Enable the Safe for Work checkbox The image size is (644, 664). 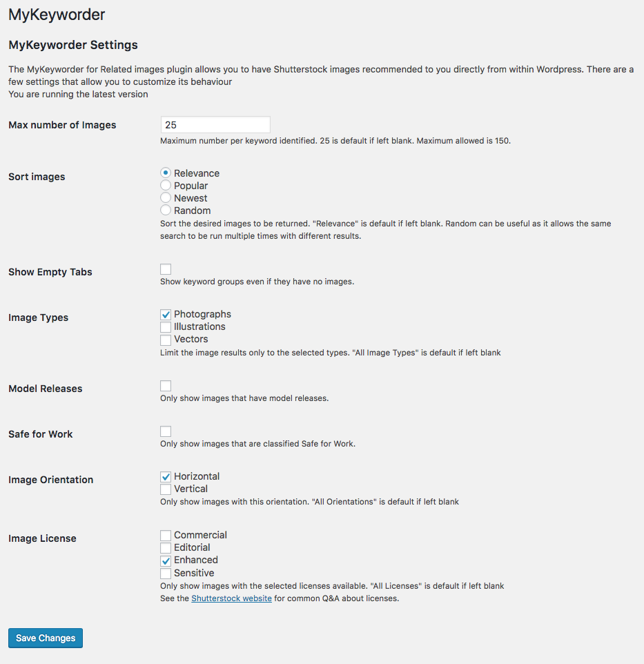click(x=166, y=431)
